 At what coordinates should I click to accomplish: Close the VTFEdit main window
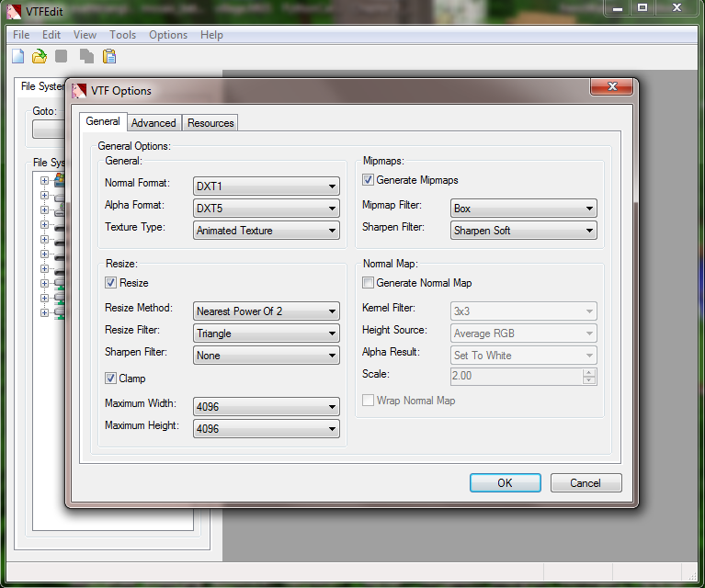pyautogui.click(x=677, y=8)
